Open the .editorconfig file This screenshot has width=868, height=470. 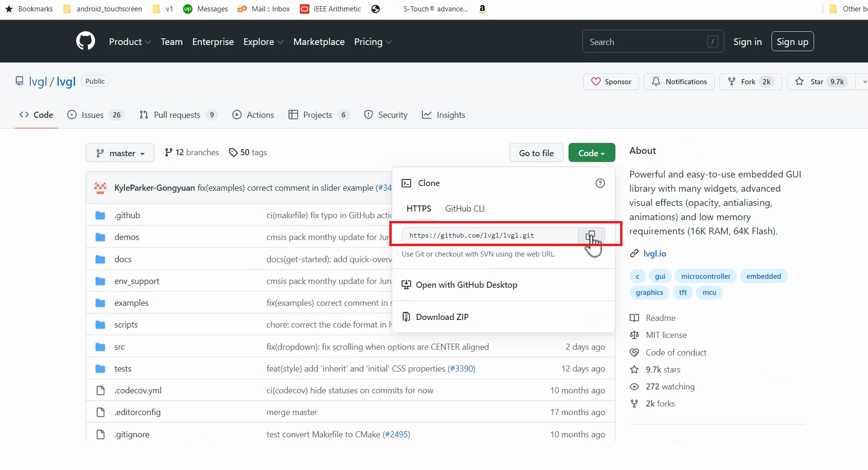pyautogui.click(x=138, y=412)
